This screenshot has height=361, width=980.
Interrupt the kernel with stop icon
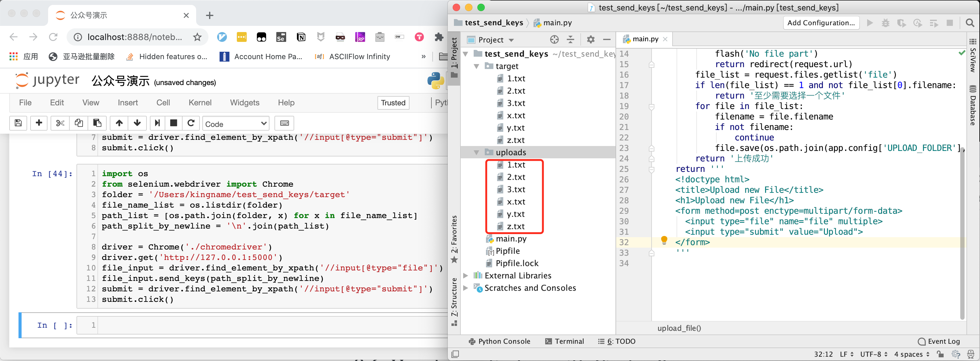(x=174, y=123)
